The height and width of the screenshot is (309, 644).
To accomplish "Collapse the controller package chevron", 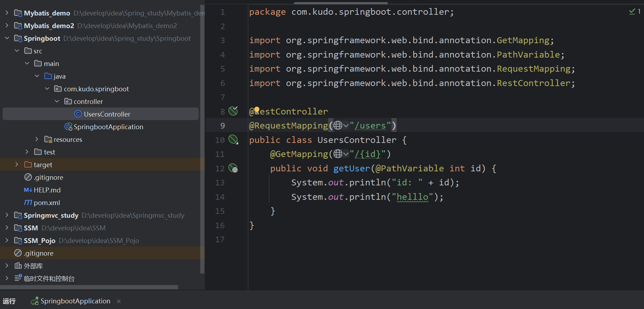I will (x=57, y=101).
